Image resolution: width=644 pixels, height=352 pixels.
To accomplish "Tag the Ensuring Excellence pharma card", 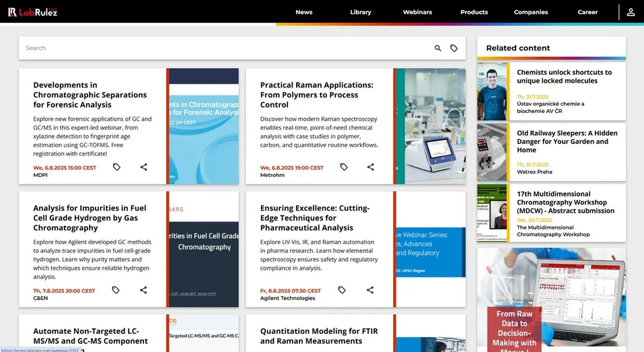I will pyautogui.click(x=342, y=290).
